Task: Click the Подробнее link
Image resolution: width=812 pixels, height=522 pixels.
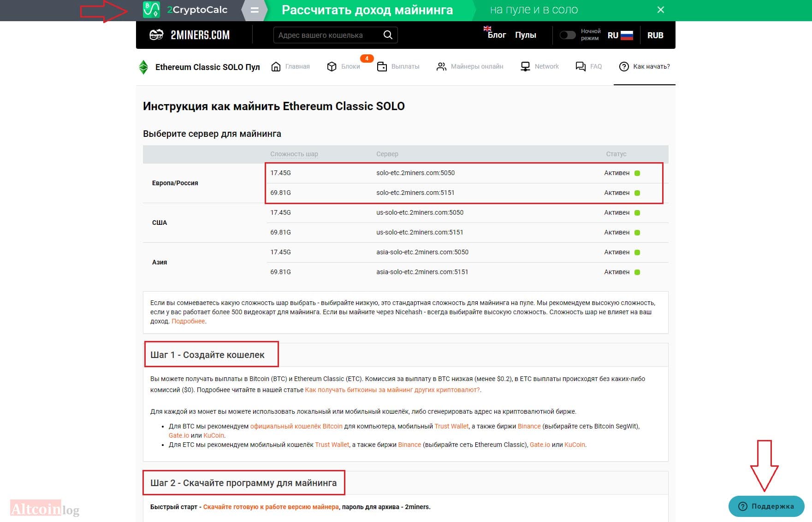Action: [x=188, y=321]
